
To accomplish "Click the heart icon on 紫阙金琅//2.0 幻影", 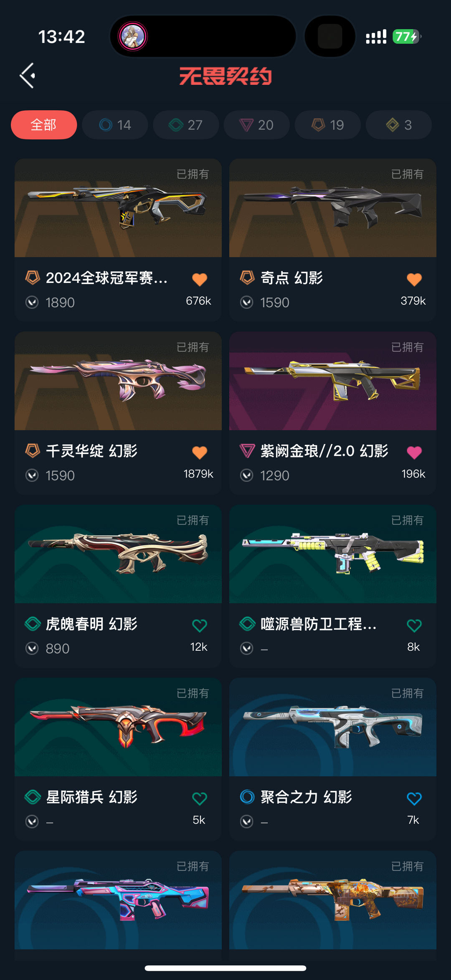I will point(414,452).
